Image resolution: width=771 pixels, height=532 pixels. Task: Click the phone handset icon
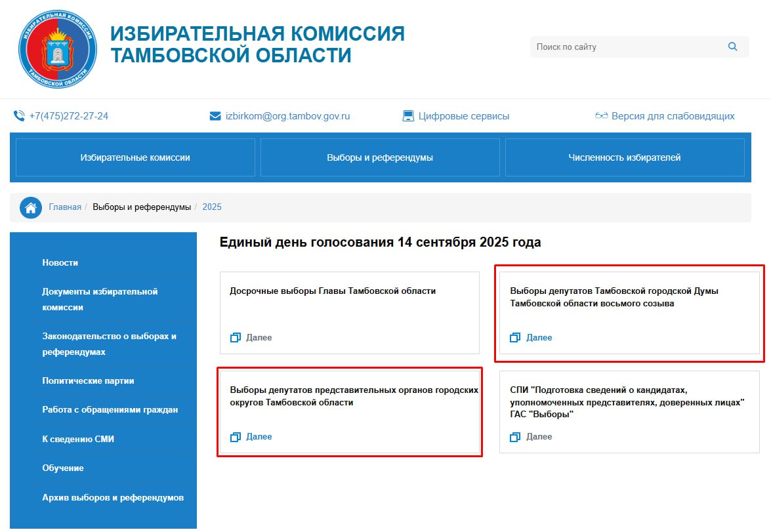(x=19, y=116)
